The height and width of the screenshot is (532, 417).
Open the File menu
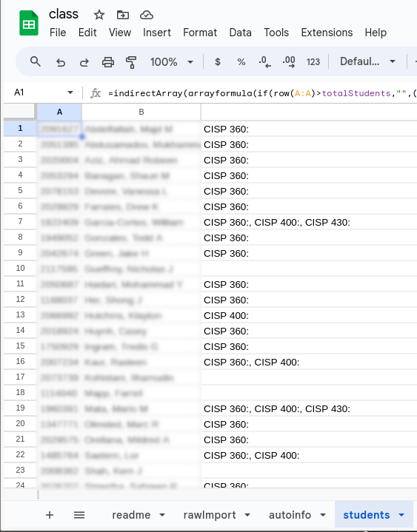click(58, 33)
